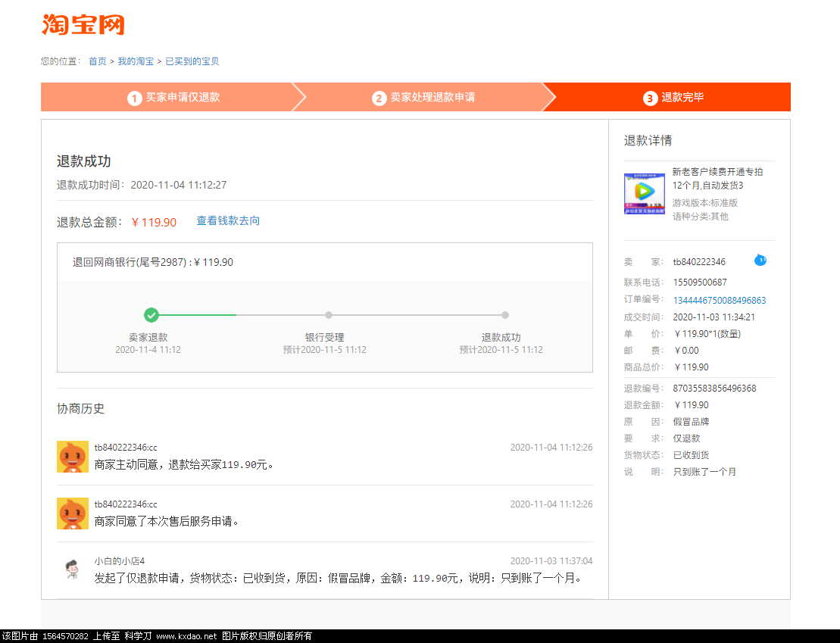Image resolution: width=840 pixels, height=643 pixels.
Task: Open the 首页 breadcrumb link
Action: (98, 61)
